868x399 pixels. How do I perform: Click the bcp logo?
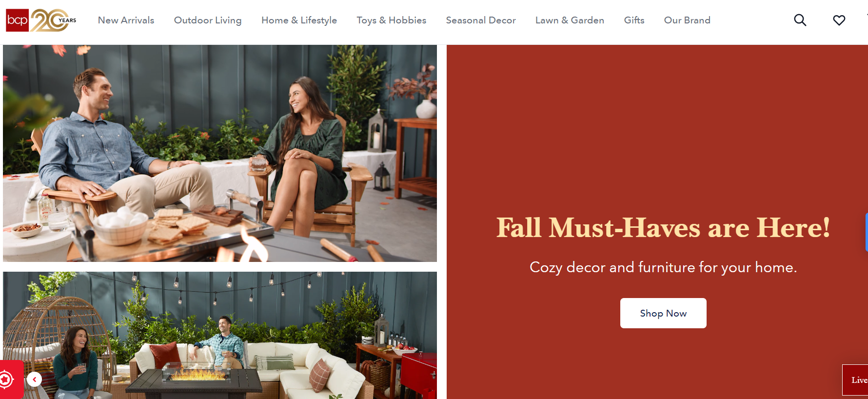[x=17, y=20]
